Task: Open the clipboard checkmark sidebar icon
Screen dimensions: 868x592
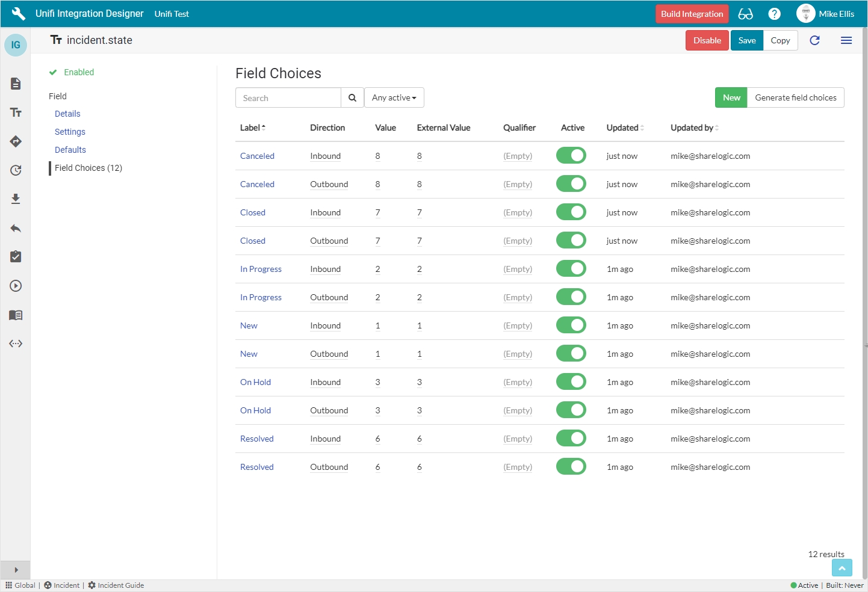Action: coord(16,257)
